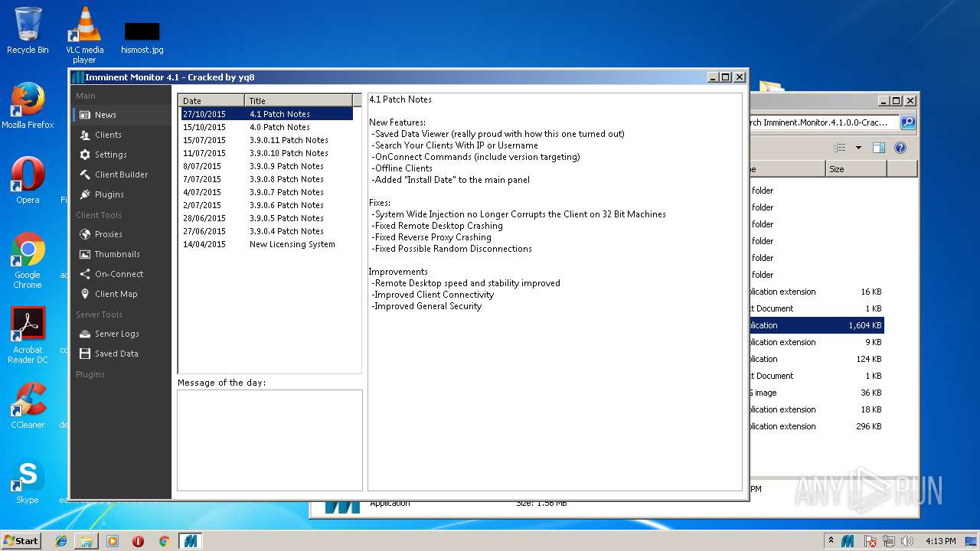Click the On-Connect share icon
980x551 pixels.
(x=85, y=274)
